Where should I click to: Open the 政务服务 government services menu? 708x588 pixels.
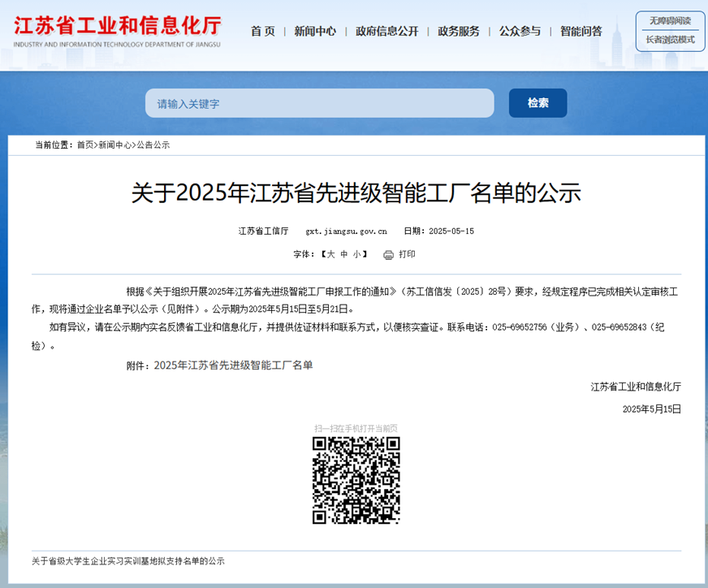[458, 31]
